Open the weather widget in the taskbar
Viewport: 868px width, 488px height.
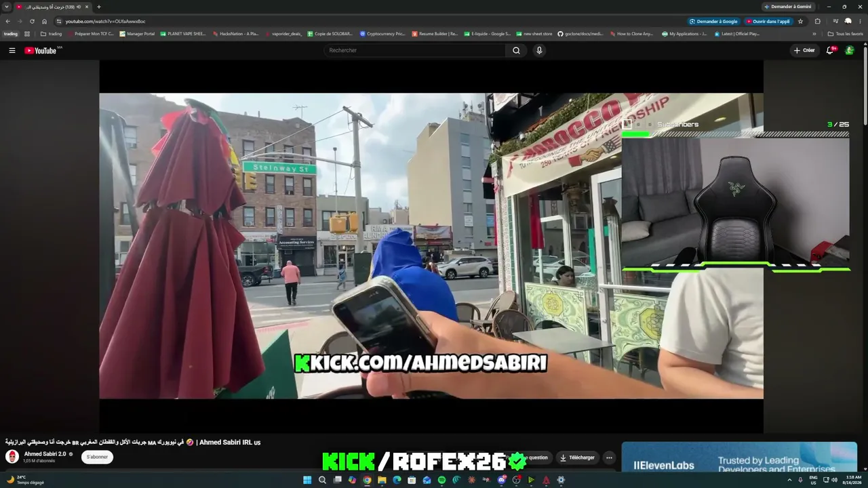point(25,480)
